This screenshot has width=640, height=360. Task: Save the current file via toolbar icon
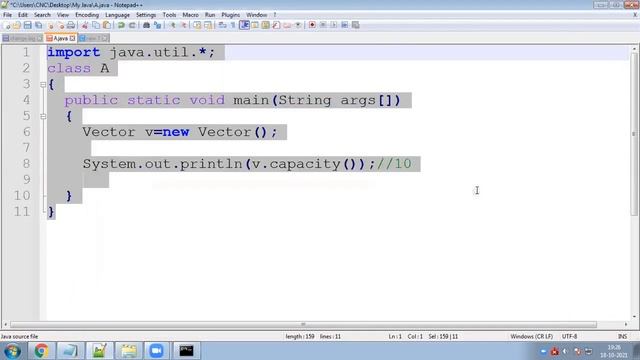coord(27,25)
